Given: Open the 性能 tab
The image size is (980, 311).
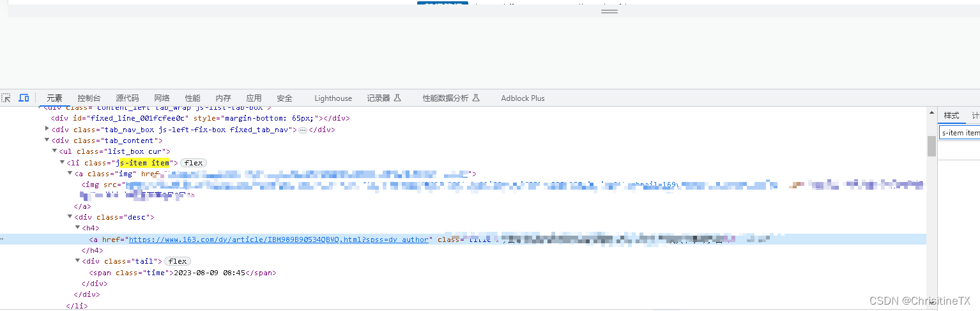Looking at the screenshot, I should point(192,98).
